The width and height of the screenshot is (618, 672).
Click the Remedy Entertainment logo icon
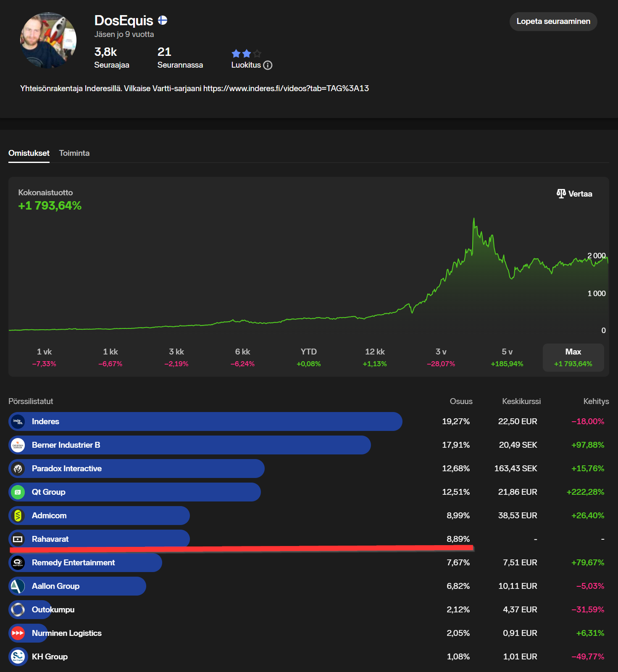click(18, 562)
